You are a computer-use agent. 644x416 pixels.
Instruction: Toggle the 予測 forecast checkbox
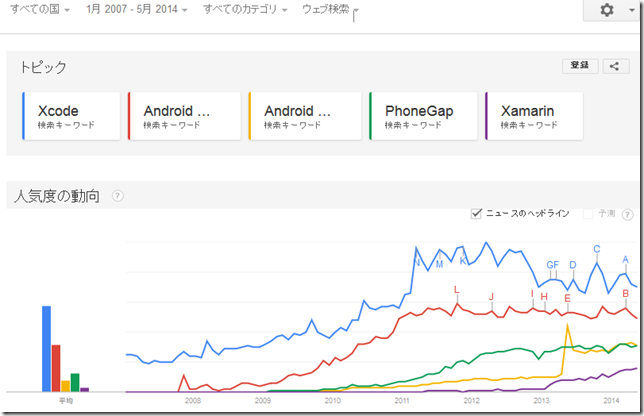[588, 214]
